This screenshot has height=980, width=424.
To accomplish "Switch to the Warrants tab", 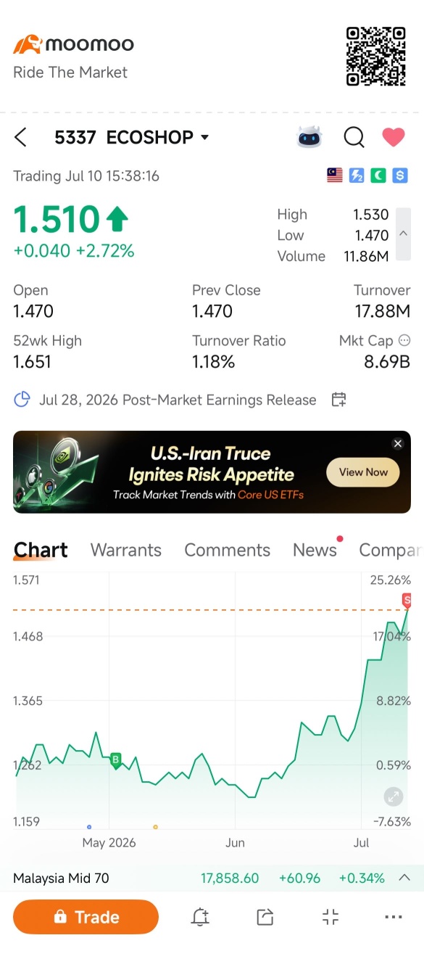I will click(x=126, y=550).
